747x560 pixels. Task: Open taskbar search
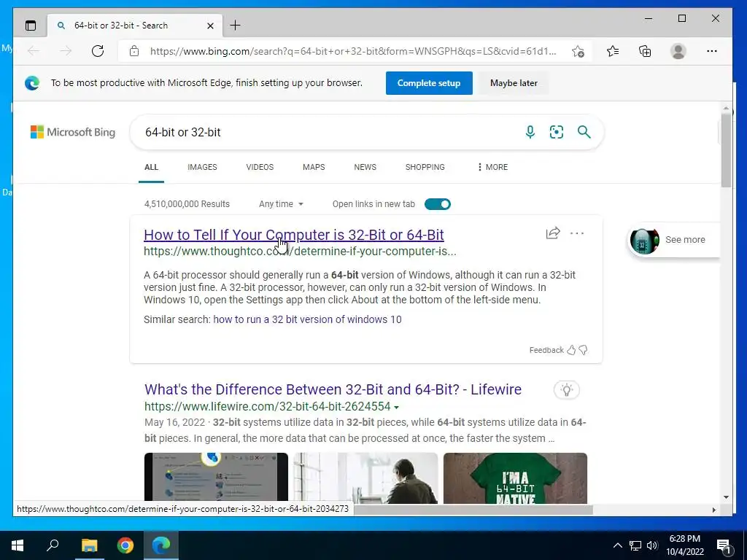click(53, 545)
